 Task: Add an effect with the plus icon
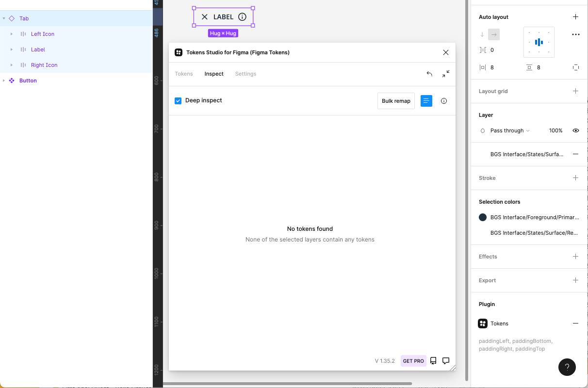coord(575,257)
